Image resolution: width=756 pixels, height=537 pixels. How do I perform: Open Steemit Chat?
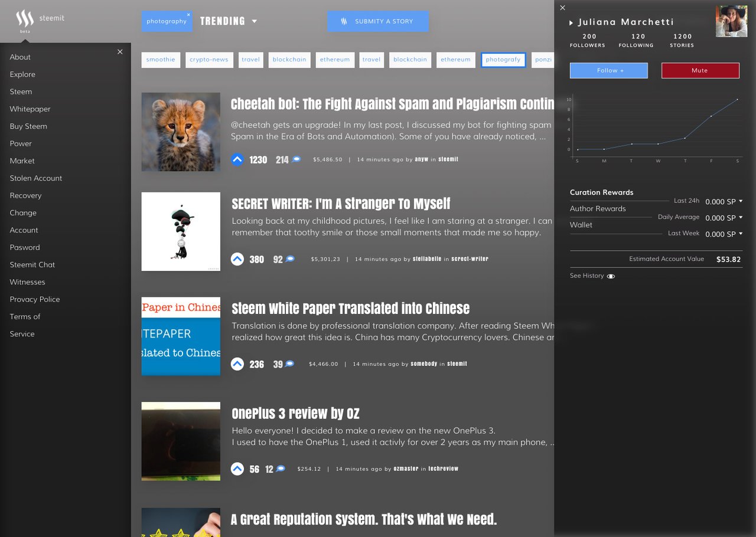coord(32,265)
